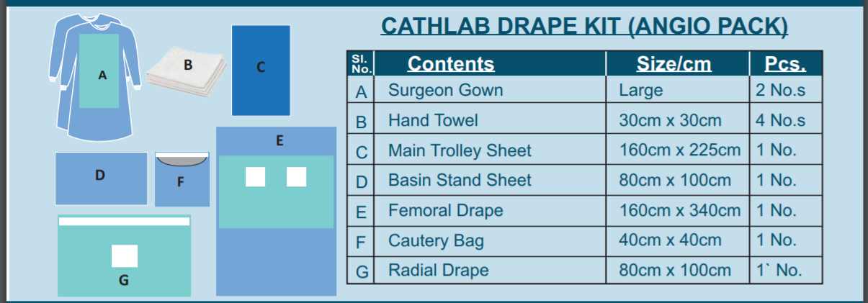Select the Cautery Bag contents cell
This screenshot has width=868, height=303.
pyautogui.click(x=436, y=240)
